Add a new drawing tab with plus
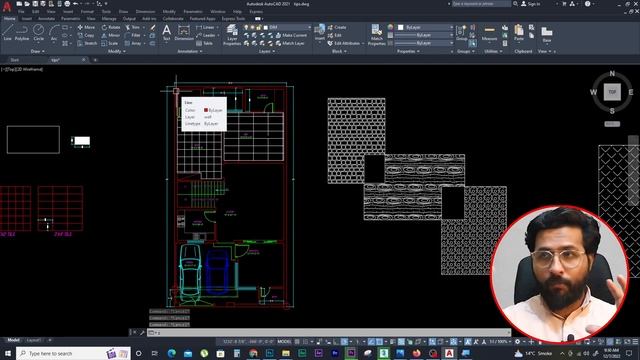The width and height of the screenshot is (640, 360). (x=95, y=60)
